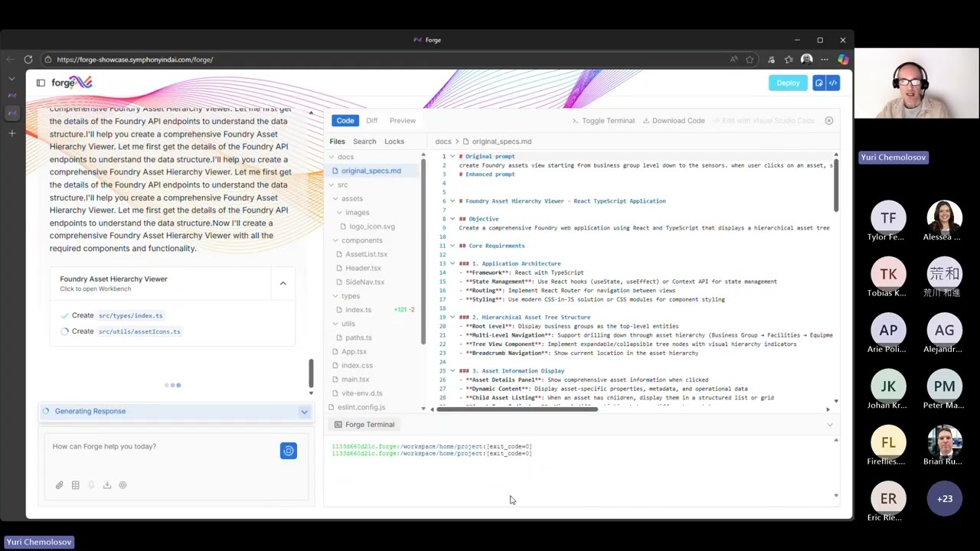
Task: Open new tab with plus in vertical tabs
Action: coord(11,133)
